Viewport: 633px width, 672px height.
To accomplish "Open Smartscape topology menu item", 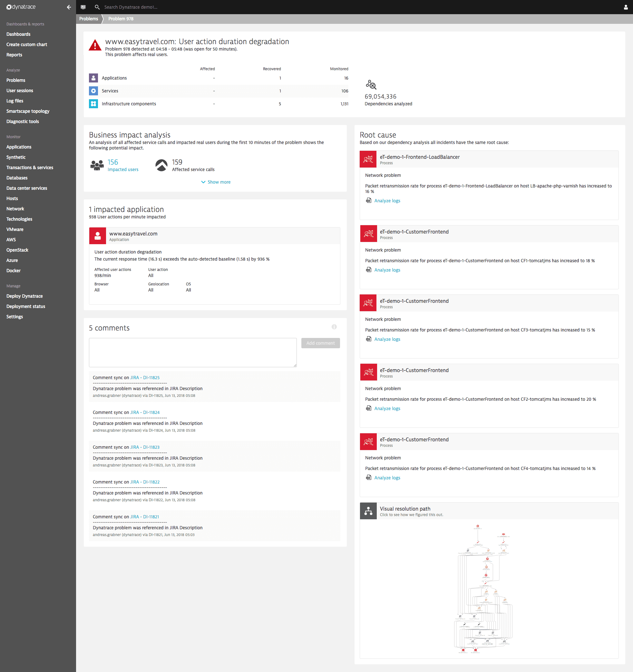I will point(28,111).
